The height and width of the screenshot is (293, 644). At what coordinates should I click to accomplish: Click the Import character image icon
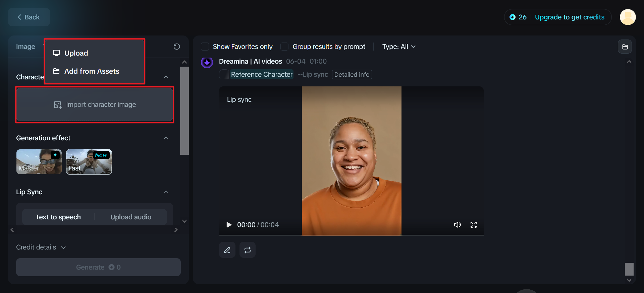tap(58, 105)
